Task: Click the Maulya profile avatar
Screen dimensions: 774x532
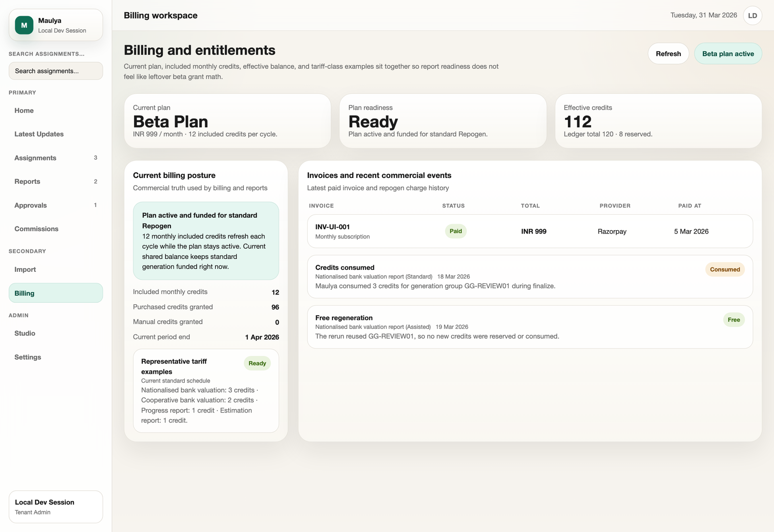Action: [23, 25]
